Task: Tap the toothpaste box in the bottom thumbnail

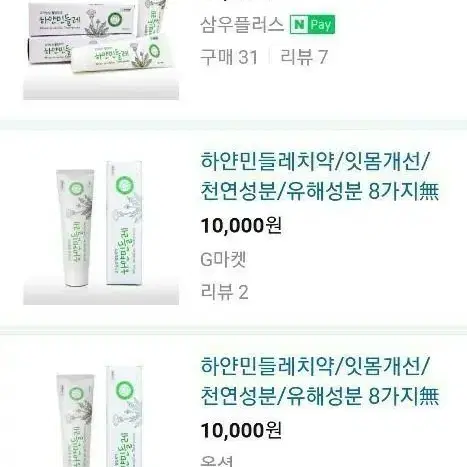Action: 124,416
